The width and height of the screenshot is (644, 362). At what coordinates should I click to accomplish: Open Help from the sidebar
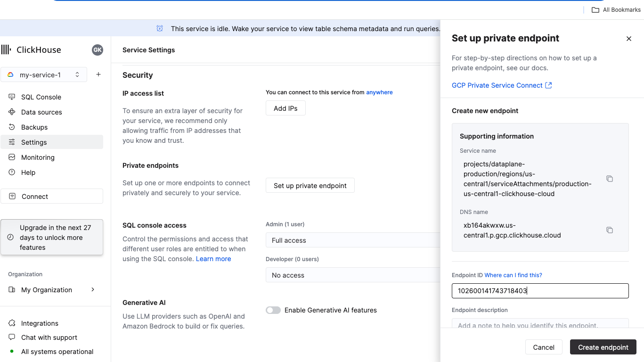click(x=28, y=172)
